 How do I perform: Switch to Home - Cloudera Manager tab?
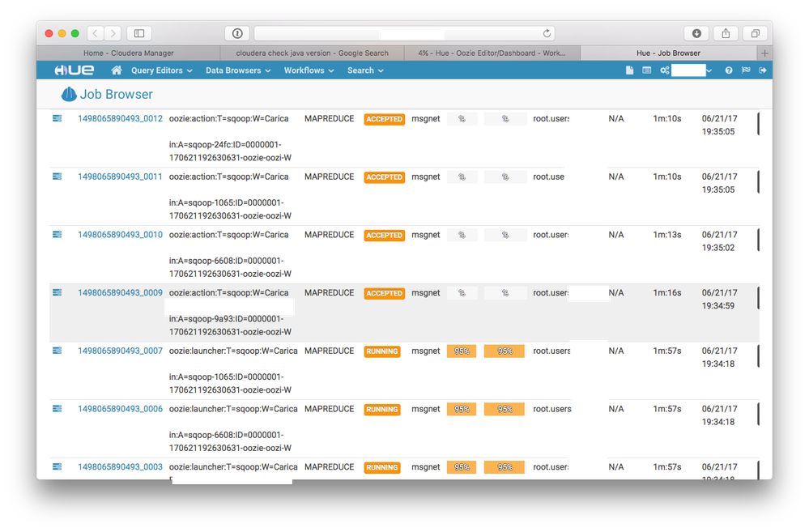(129, 53)
